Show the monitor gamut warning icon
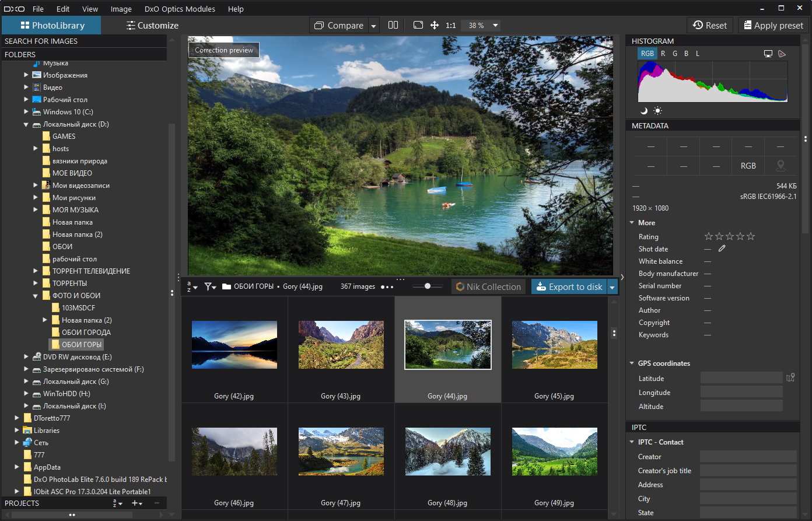The height and width of the screenshot is (521, 812). tap(768, 54)
